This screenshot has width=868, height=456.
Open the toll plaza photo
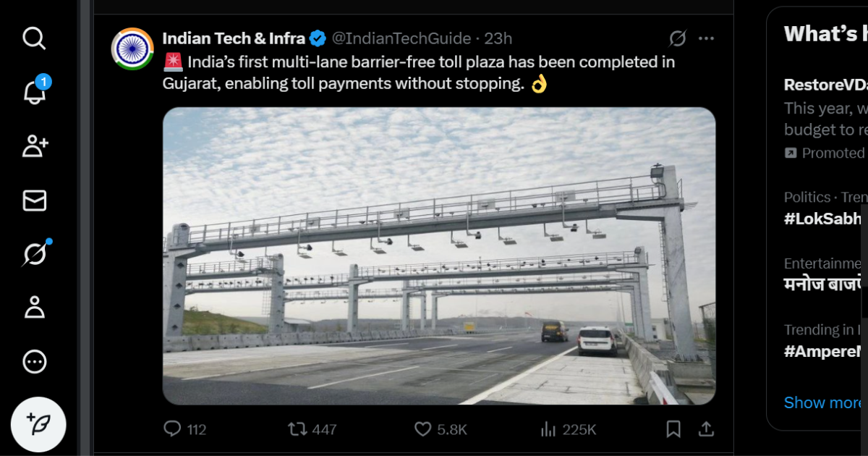click(x=439, y=256)
